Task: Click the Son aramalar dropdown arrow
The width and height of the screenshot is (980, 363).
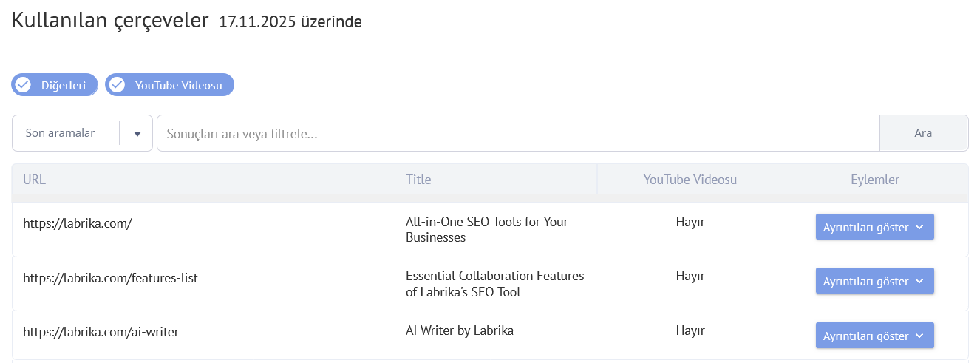Action: click(137, 134)
